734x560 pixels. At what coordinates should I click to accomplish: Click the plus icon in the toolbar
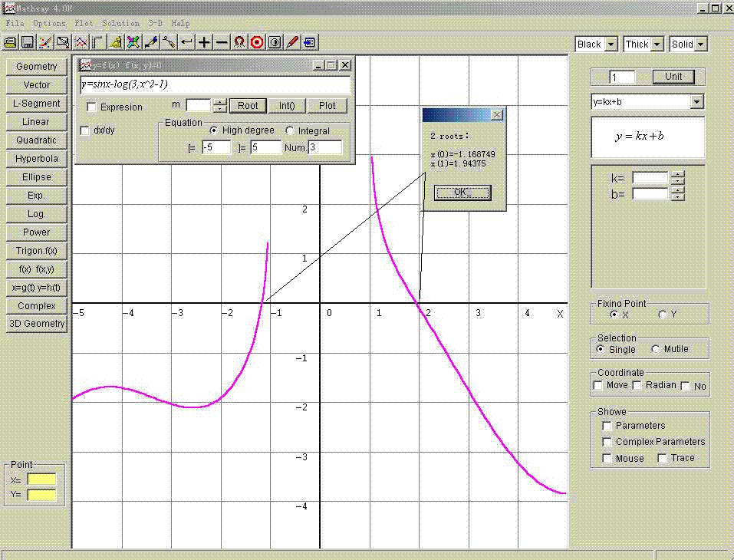coord(204,43)
